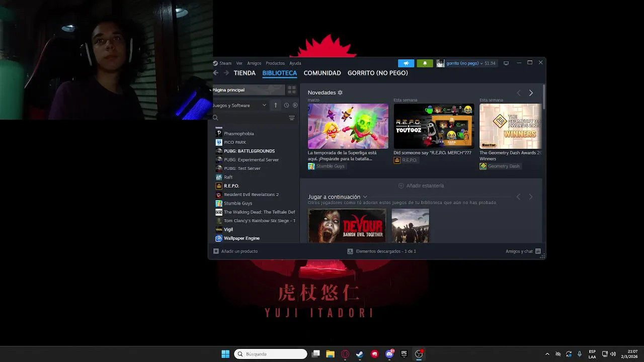Click the Phasmophobia game icon
The width and height of the screenshot is (644, 362).
click(219, 134)
